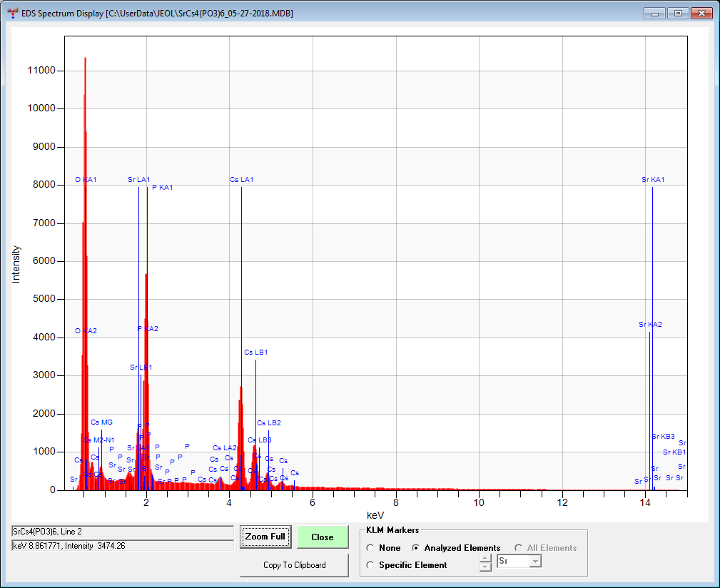
Task: Click the SrCs4(PO3)6, Line 2 field
Action: (122, 532)
